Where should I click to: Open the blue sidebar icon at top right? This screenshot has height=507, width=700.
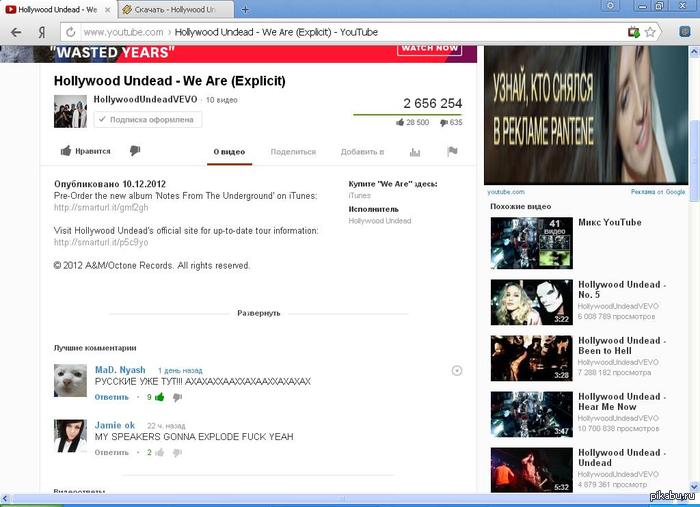tap(685, 32)
